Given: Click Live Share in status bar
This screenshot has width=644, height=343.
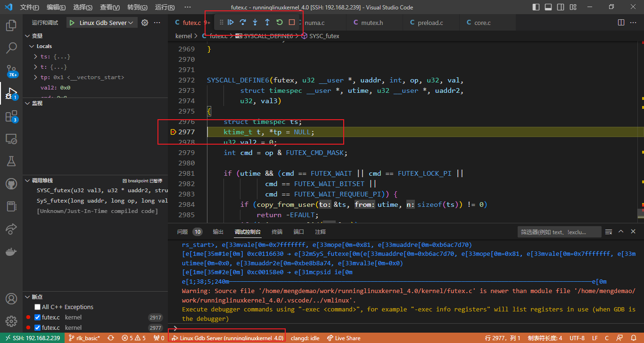Looking at the screenshot, I should [x=344, y=338].
